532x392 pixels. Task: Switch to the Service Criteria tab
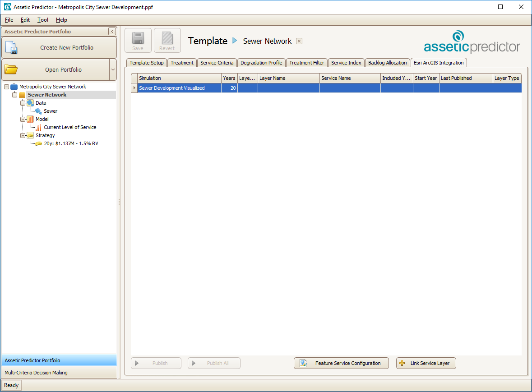(x=217, y=63)
